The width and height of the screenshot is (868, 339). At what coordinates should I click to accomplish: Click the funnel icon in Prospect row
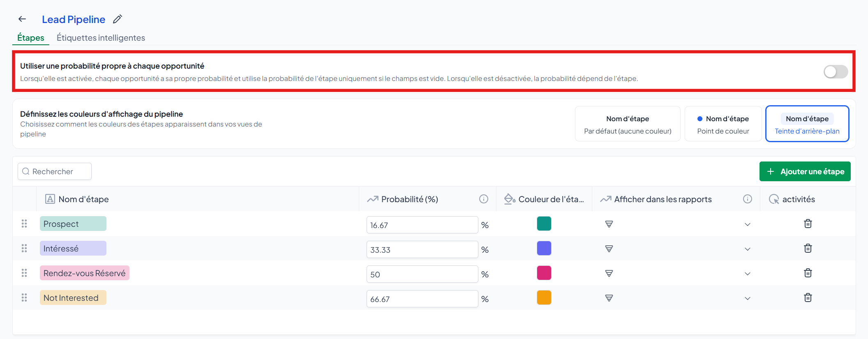tap(609, 224)
